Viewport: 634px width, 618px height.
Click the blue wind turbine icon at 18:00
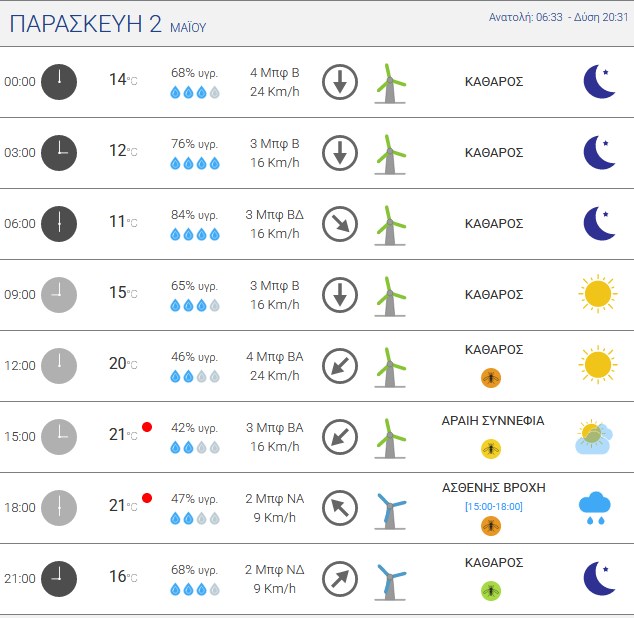click(x=390, y=510)
